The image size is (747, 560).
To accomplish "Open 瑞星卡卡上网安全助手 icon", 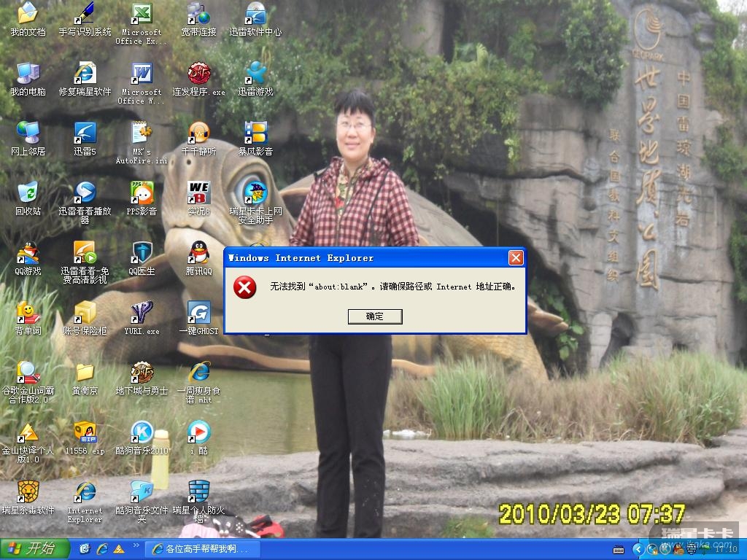I will 256,203.
